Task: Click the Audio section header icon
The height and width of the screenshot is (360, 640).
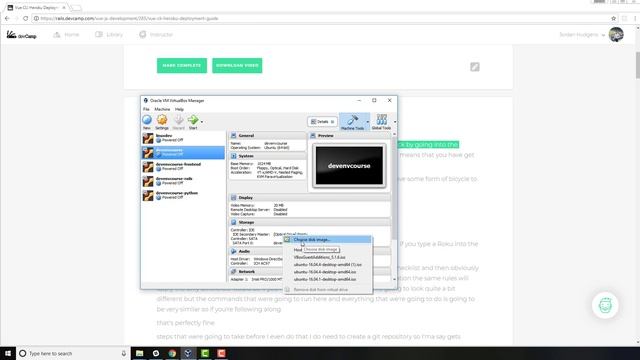Action: click(x=233, y=251)
